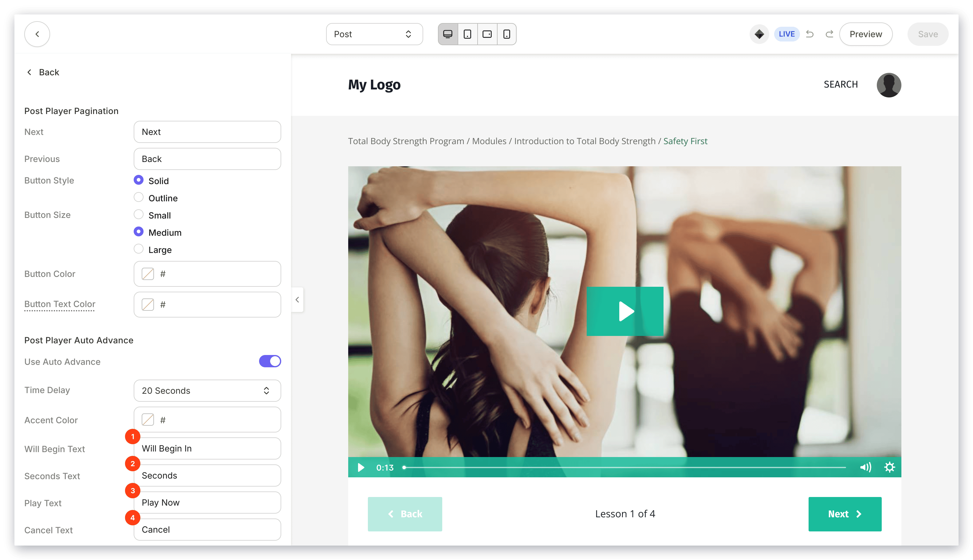The height and width of the screenshot is (560, 973).
Task: Mute the video with the volume icon
Action: (865, 467)
